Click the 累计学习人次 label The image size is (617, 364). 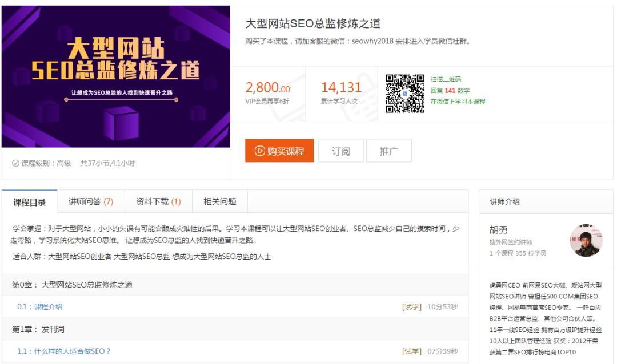(339, 102)
